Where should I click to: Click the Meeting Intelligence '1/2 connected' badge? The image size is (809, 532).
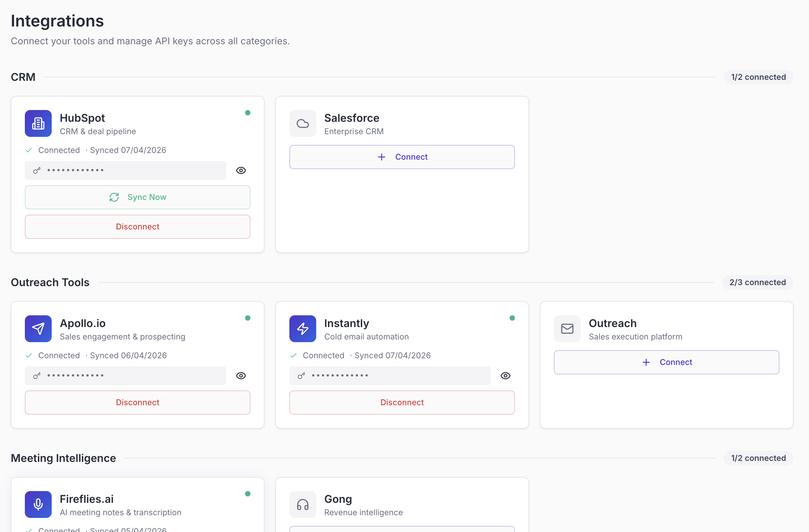click(758, 458)
